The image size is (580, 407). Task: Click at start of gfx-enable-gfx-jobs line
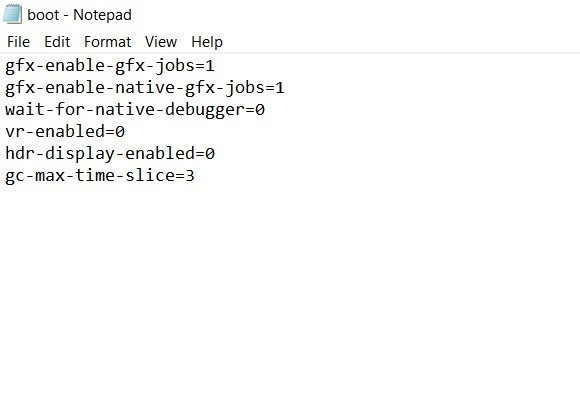click(5, 66)
